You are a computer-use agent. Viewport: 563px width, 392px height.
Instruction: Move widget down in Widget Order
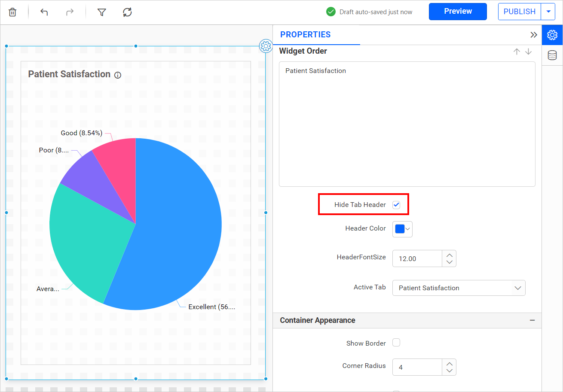pos(529,52)
